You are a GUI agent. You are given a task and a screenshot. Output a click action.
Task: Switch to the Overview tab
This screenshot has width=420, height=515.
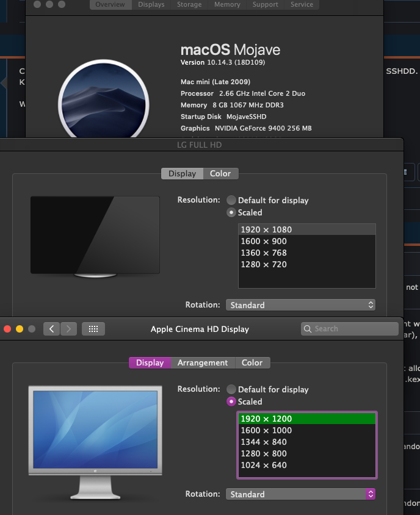tap(110, 5)
